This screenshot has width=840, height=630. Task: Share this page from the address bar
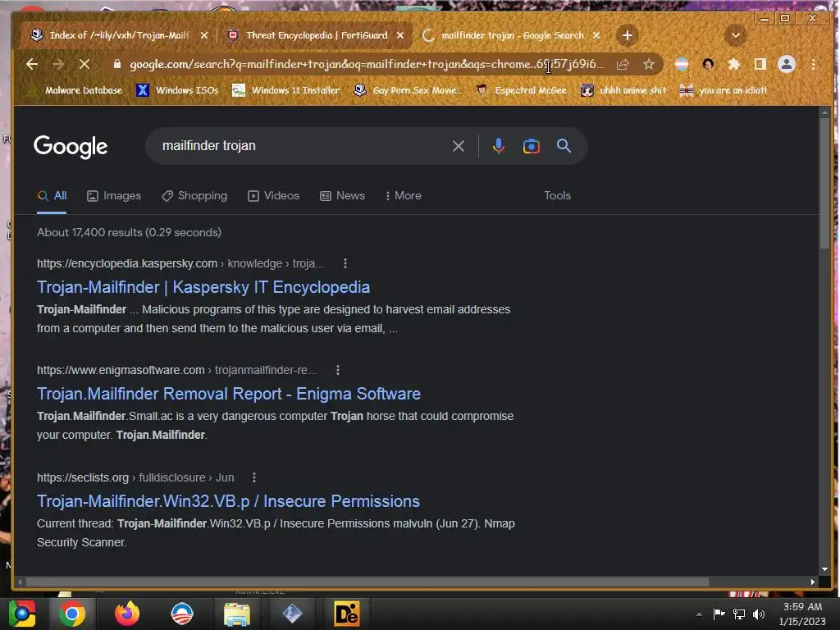pos(623,65)
